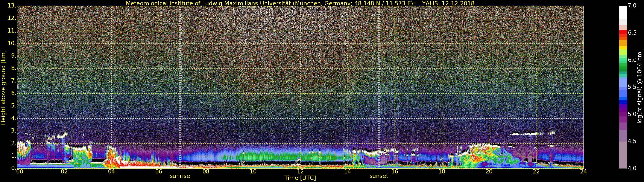Screen dimensions: 644x182
Task: Click the height axis tick '13.'
Action: pos(12,6)
